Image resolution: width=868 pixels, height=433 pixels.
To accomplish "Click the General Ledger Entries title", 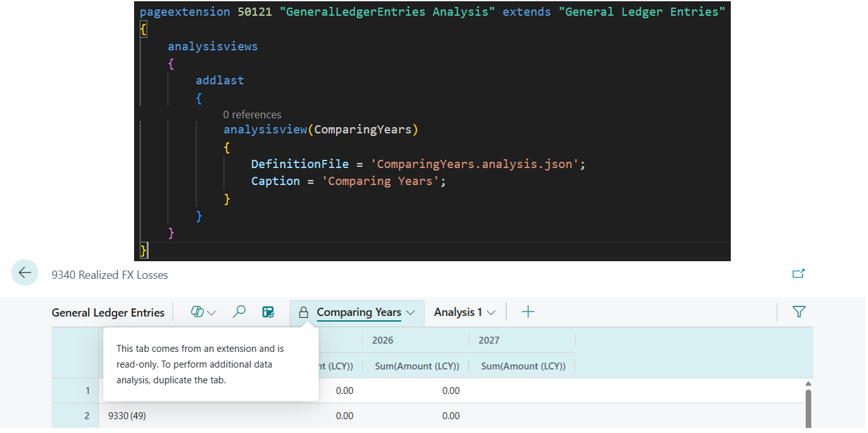I will pyautogui.click(x=108, y=312).
